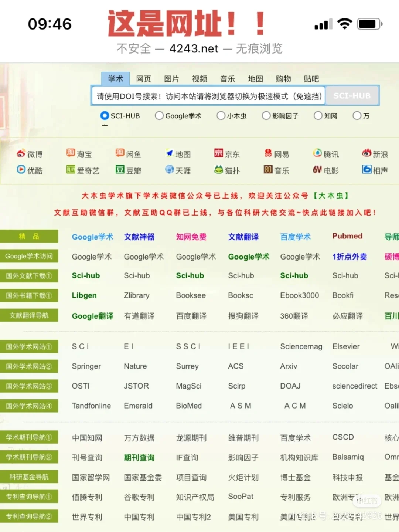
Task: Select the 专利查询导航② category label
Action: (29, 516)
